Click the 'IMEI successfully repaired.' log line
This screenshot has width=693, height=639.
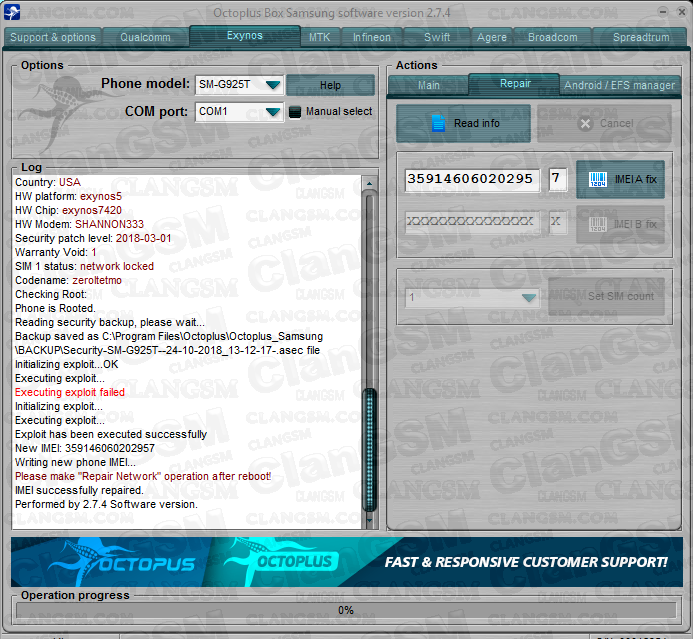[79, 491]
